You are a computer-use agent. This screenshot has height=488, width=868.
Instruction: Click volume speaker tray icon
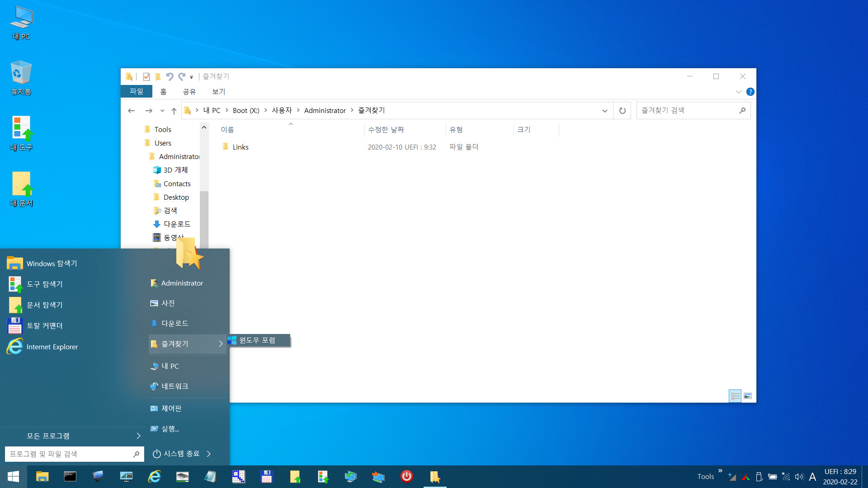pyautogui.click(x=799, y=477)
